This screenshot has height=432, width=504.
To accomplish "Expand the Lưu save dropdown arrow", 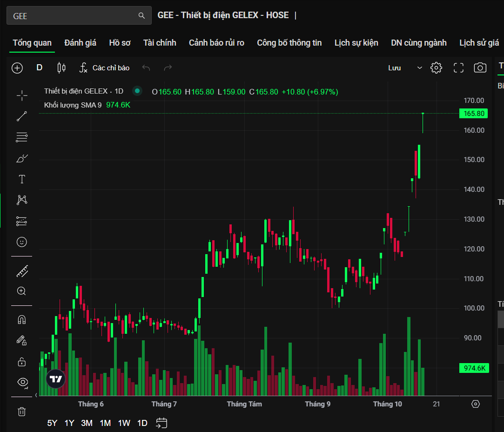I will pos(419,68).
